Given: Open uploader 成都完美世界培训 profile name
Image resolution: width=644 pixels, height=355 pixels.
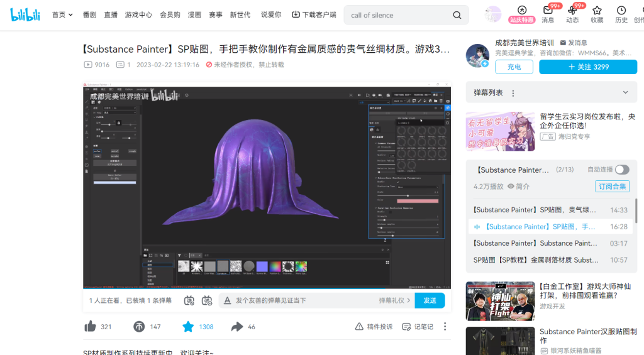Looking at the screenshot, I should tap(525, 43).
